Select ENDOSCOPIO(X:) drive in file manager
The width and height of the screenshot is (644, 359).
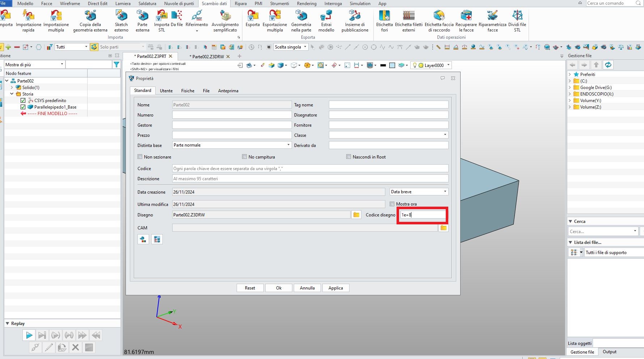pyautogui.click(x=597, y=94)
